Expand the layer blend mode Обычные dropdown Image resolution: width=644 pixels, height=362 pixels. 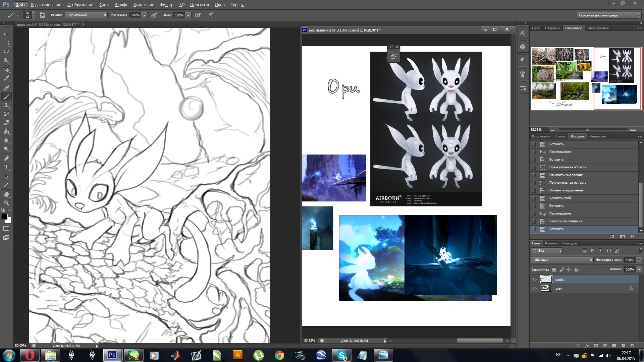click(562, 260)
